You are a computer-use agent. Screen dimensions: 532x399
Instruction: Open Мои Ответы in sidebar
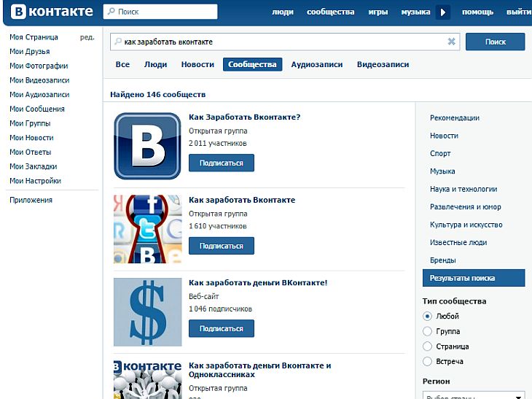point(30,152)
